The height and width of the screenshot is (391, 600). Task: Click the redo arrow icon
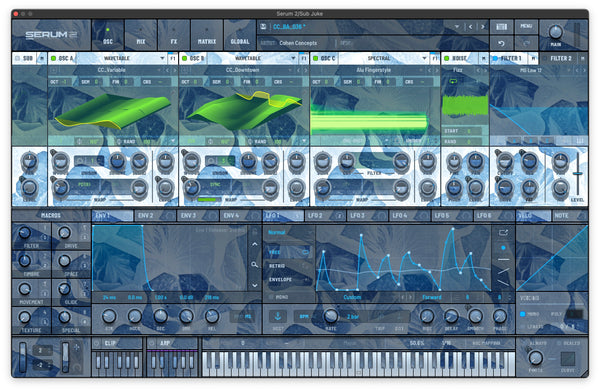click(x=526, y=43)
